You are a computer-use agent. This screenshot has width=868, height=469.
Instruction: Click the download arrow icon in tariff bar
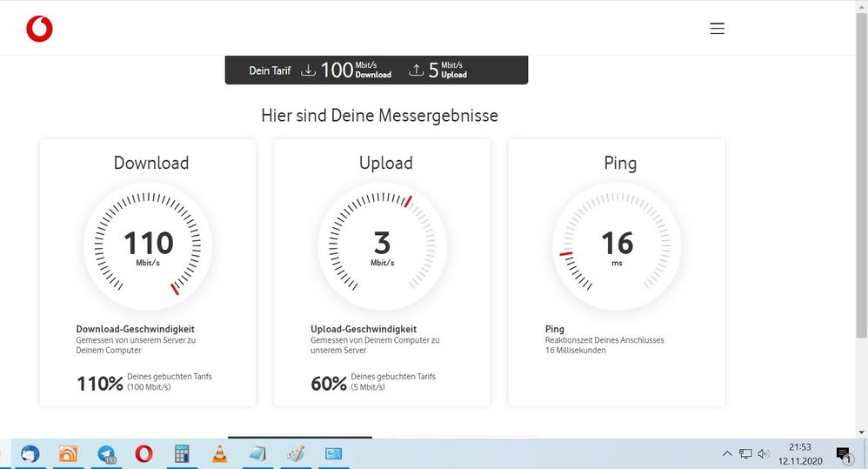pos(308,70)
